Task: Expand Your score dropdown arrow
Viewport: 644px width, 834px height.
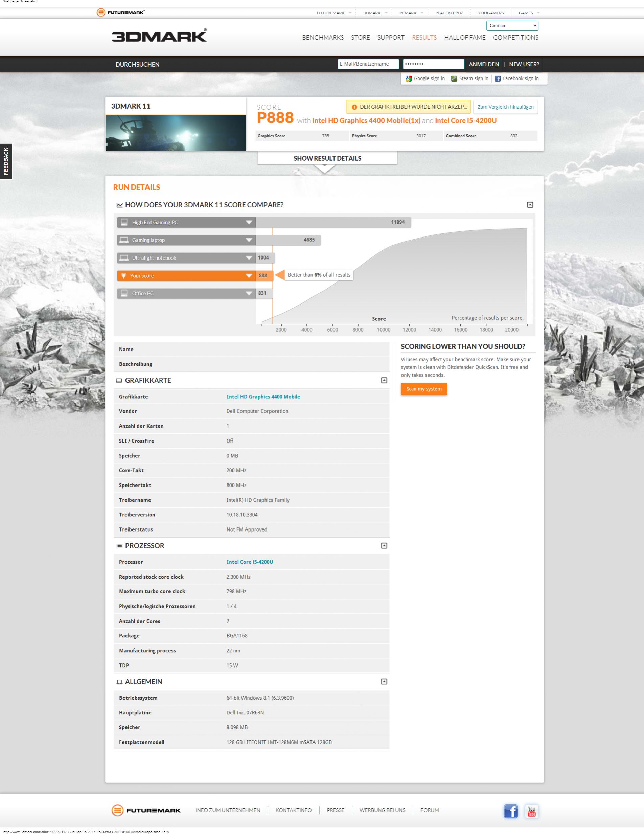Action: (249, 276)
